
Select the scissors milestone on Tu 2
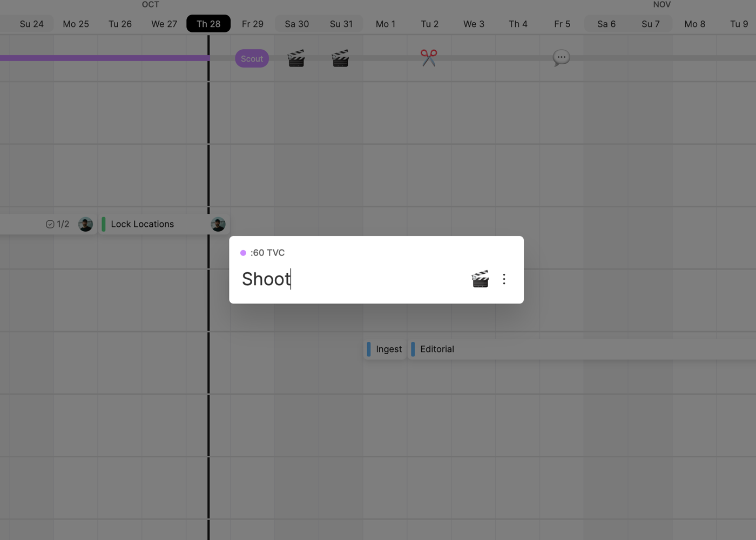pyautogui.click(x=429, y=58)
